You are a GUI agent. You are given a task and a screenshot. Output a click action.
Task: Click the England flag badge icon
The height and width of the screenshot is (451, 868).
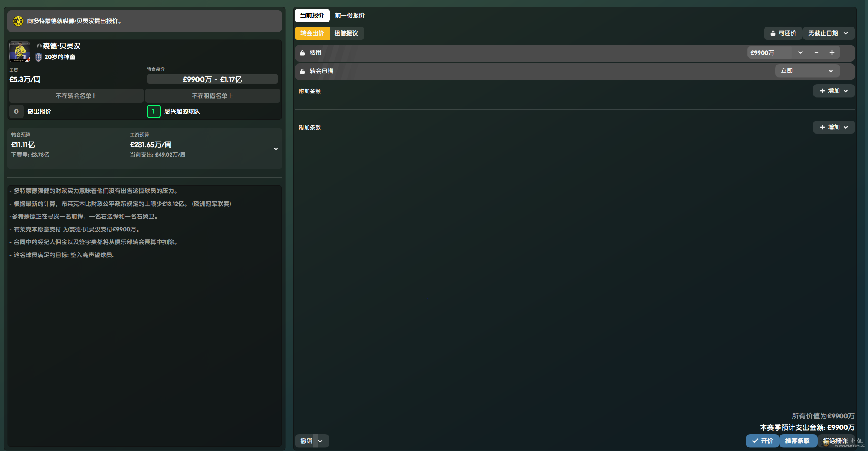pos(38,57)
